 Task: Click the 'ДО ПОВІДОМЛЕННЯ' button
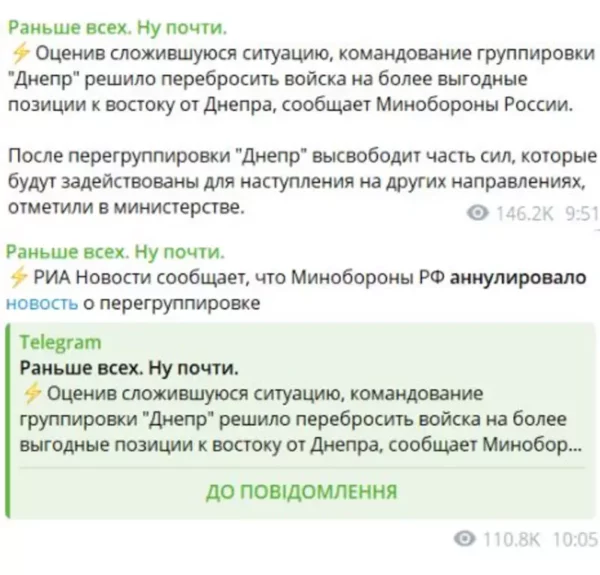point(302,492)
